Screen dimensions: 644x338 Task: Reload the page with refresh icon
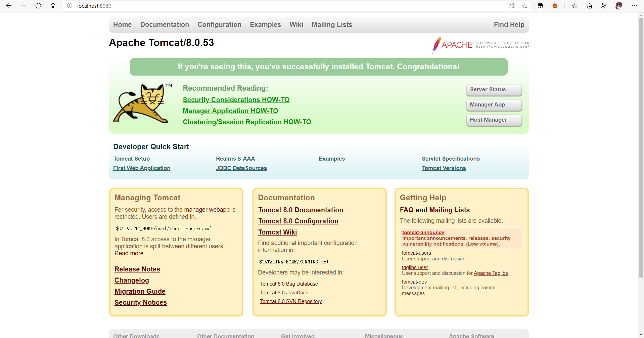coord(38,6)
